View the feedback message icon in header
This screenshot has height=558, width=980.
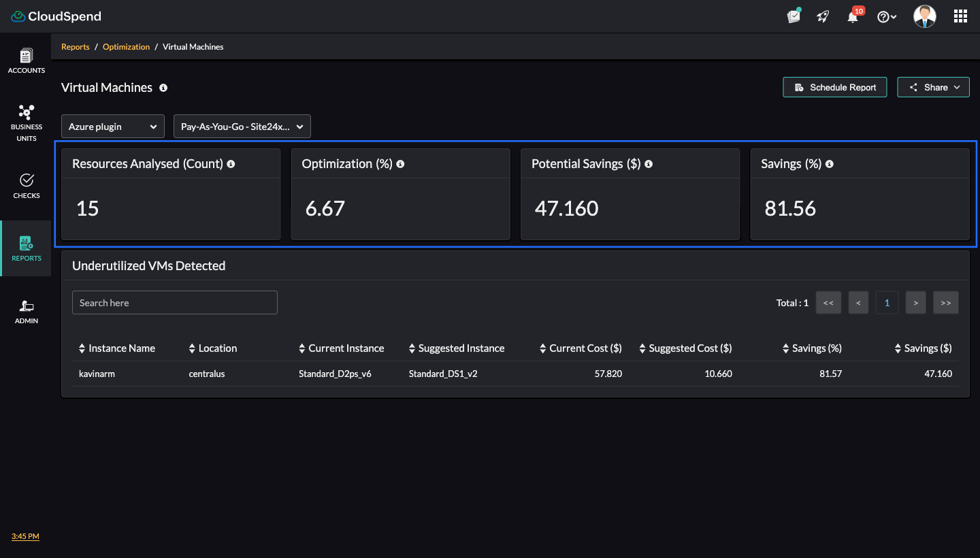793,16
